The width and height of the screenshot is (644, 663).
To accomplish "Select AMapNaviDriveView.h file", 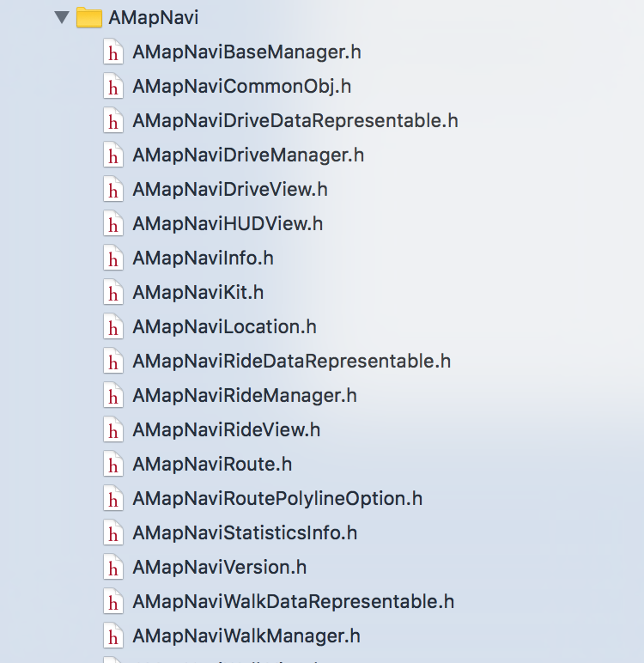I will 230,190.
